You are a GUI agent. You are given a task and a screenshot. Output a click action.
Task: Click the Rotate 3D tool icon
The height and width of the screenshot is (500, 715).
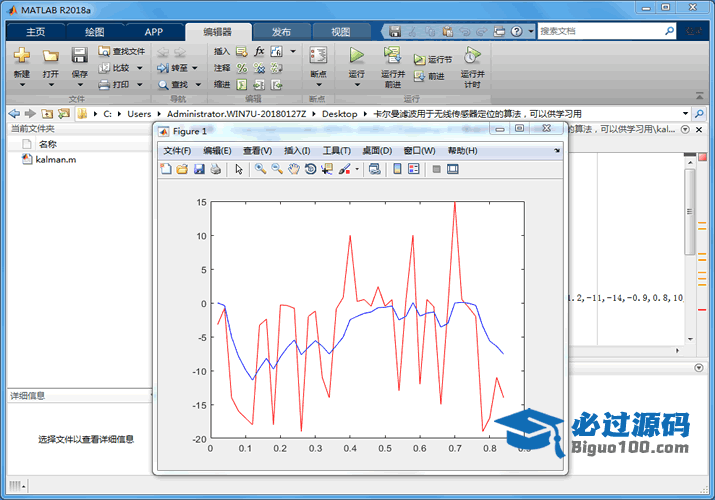point(311,170)
